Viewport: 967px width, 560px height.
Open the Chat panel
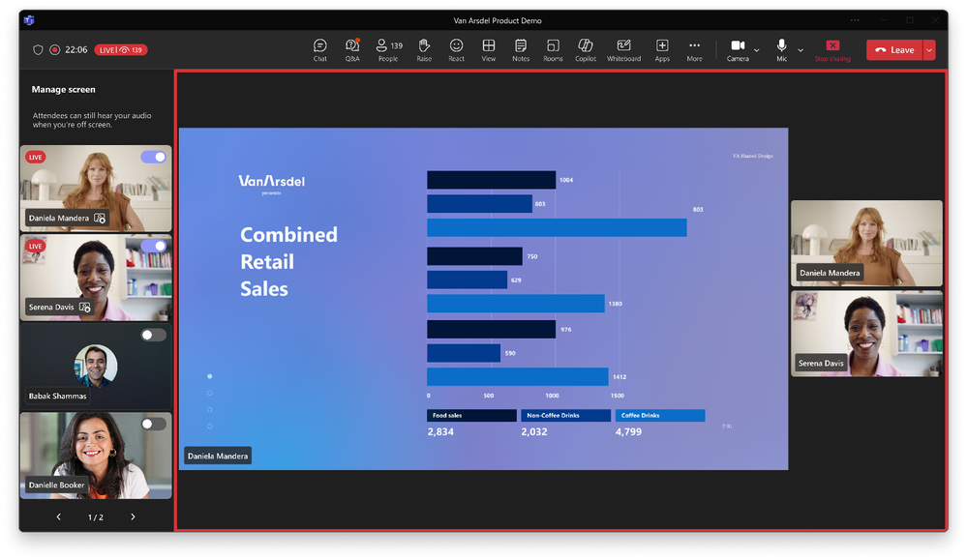pos(319,50)
